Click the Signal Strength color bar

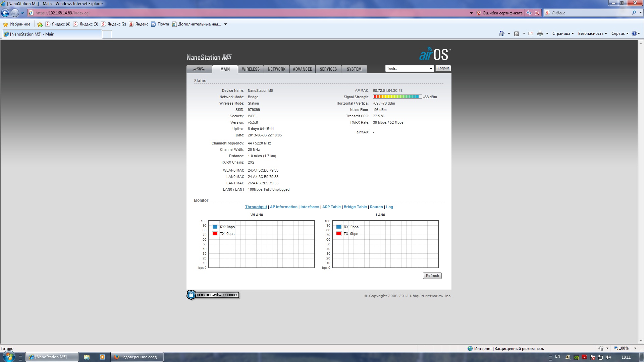pos(397,97)
